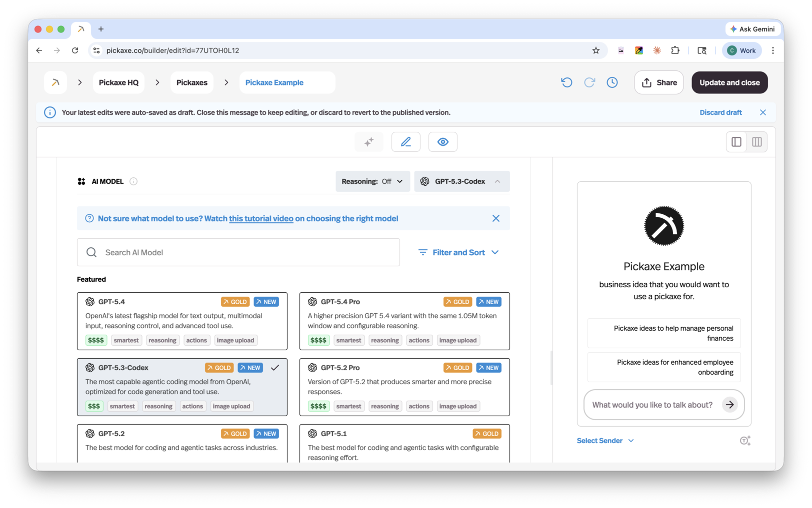
Task: Click Update and close
Action: tap(729, 82)
